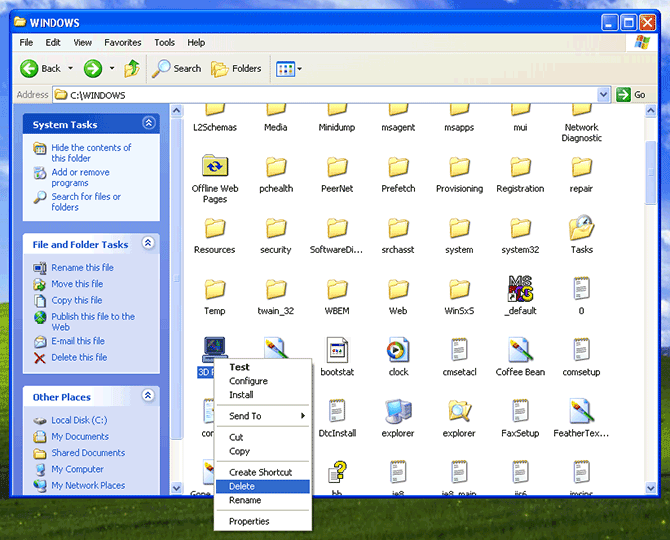
Task: Click Publish this file to the Web
Action: pos(93,322)
